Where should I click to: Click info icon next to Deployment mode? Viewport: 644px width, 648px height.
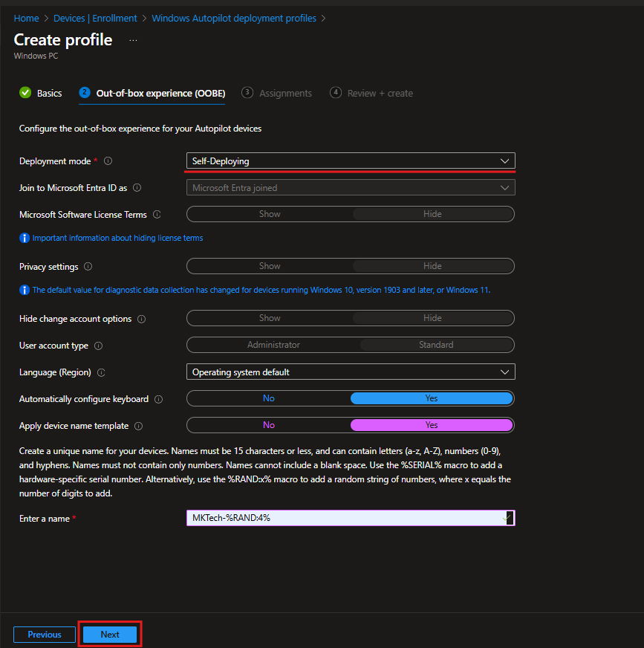pos(108,161)
